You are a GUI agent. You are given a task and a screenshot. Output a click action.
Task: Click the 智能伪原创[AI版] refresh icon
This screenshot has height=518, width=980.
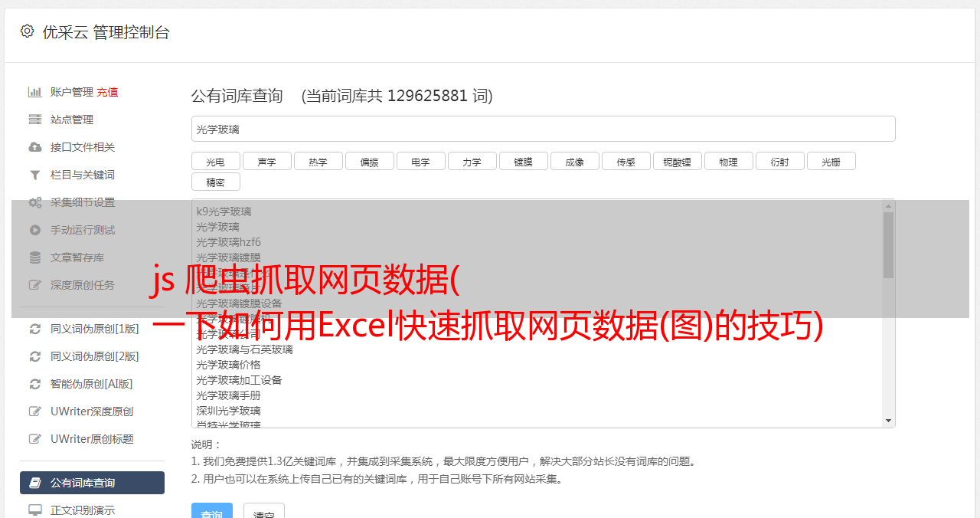click(x=34, y=384)
